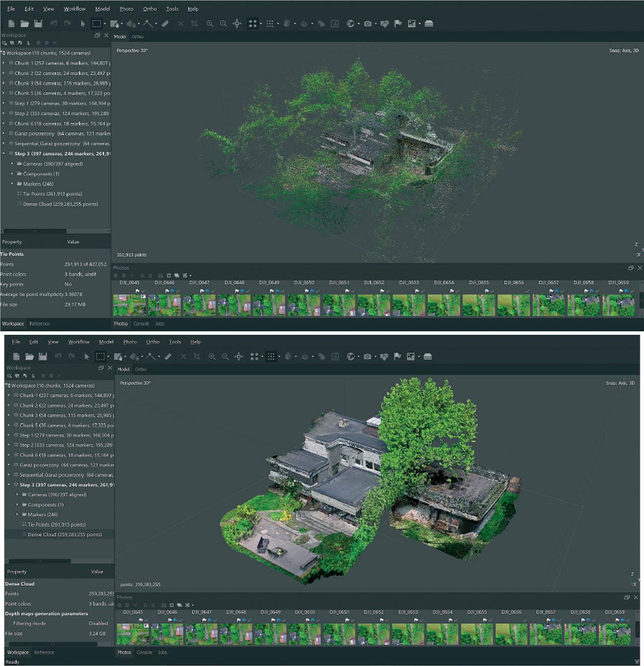Screen dimensions: 644x666
Task: Expand Cameras (390/397 aligned) in upper workspace
Action: [12, 164]
